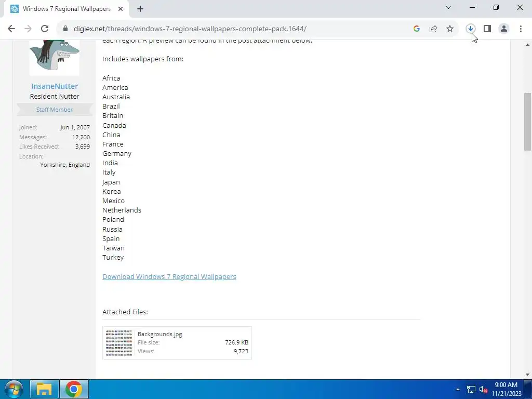The height and width of the screenshot is (399, 532).
Task: Click the word Africa in the list
Action: point(111,78)
